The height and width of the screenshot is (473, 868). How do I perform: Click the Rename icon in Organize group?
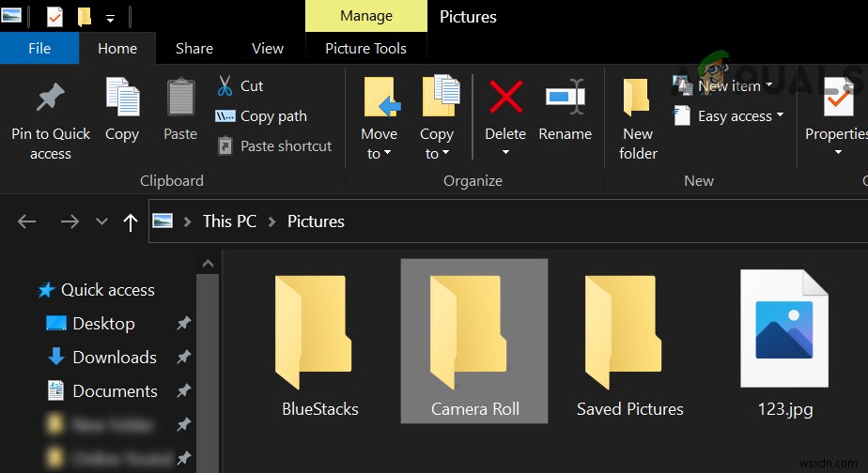click(565, 98)
